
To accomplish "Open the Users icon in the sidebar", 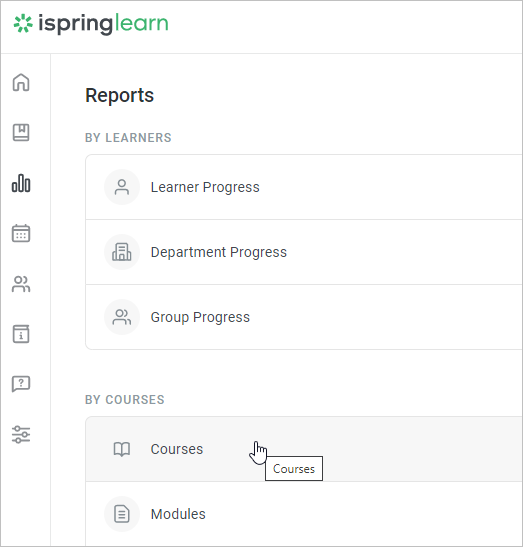I will click(21, 284).
